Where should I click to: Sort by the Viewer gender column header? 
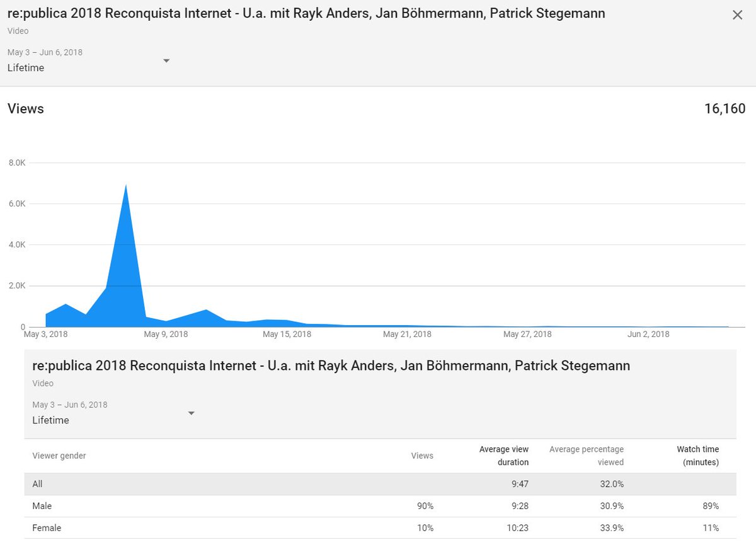click(59, 455)
